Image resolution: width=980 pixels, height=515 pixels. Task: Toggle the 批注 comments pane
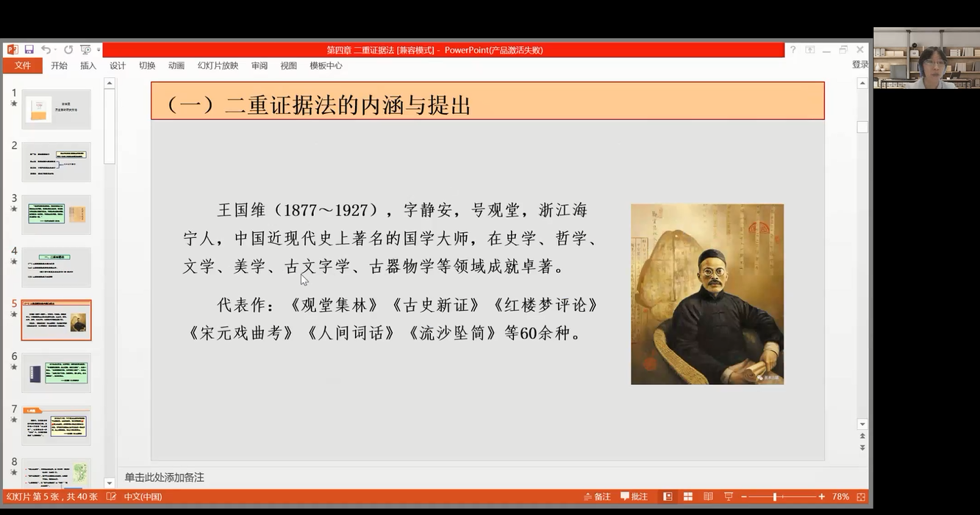pyautogui.click(x=634, y=497)
